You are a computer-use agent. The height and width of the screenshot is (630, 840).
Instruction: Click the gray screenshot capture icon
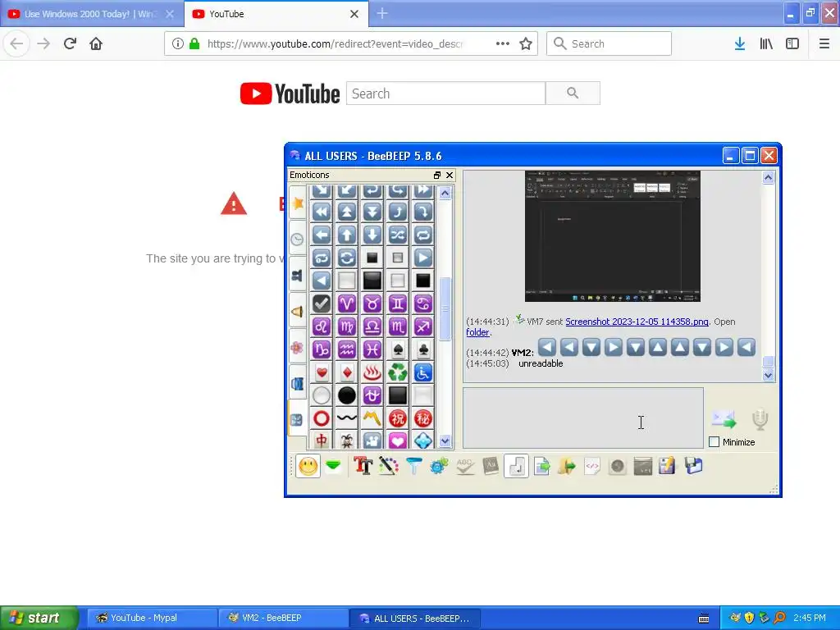pyautogui.click(x=642, y=466)
